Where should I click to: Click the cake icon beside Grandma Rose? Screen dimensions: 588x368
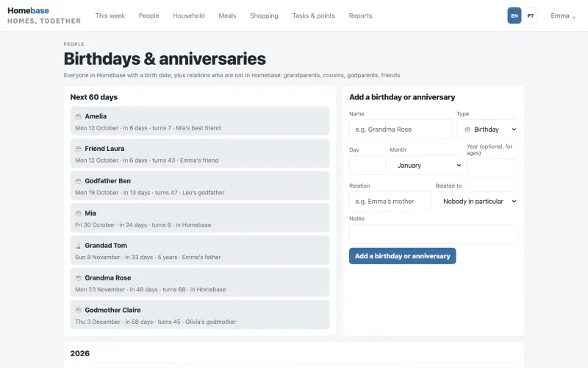79,278
